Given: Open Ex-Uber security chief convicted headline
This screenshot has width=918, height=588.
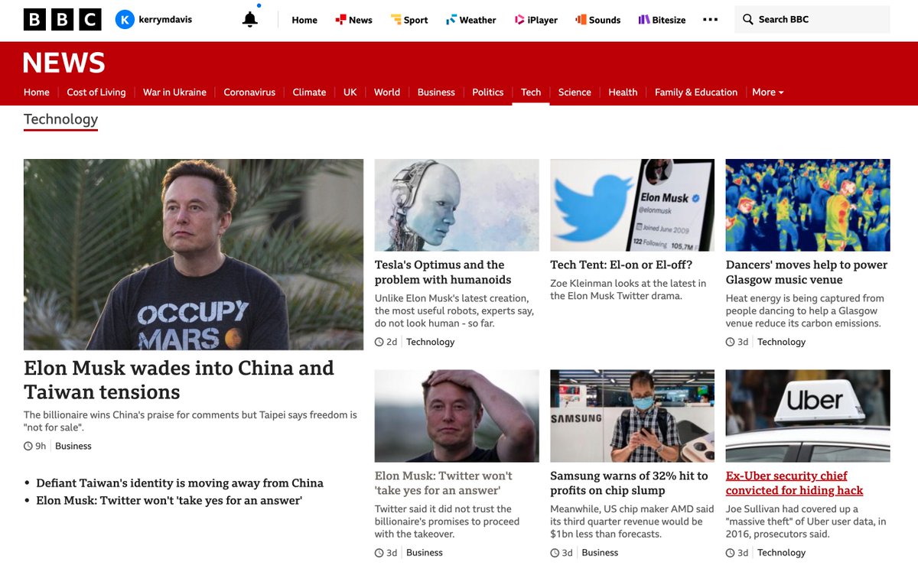Looking at the screenshot, I should tap(794, 483).
